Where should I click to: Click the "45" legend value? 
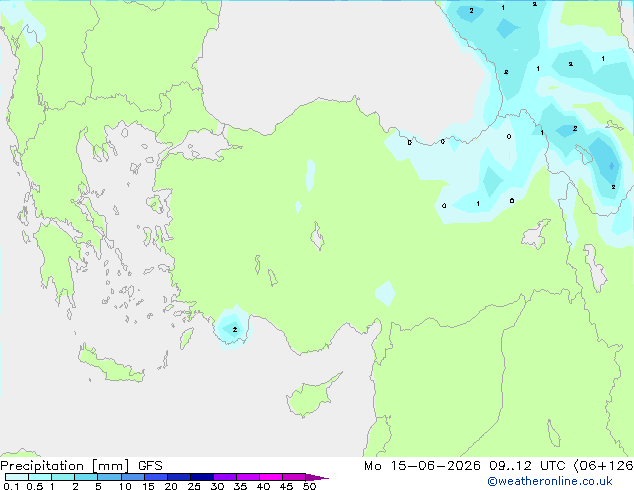click(x=286, y=486)
